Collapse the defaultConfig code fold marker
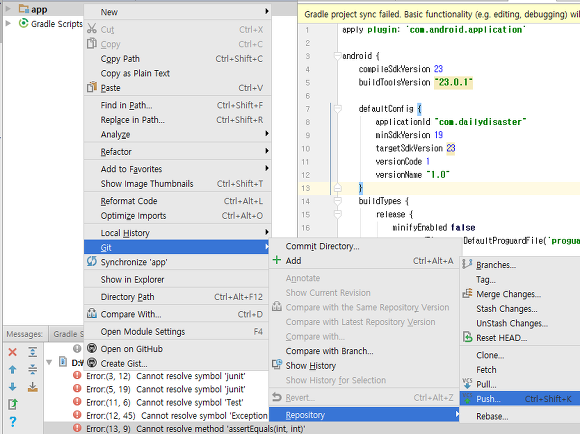The width and height of the screenshot is (580, 434). [x=337, y=109]
